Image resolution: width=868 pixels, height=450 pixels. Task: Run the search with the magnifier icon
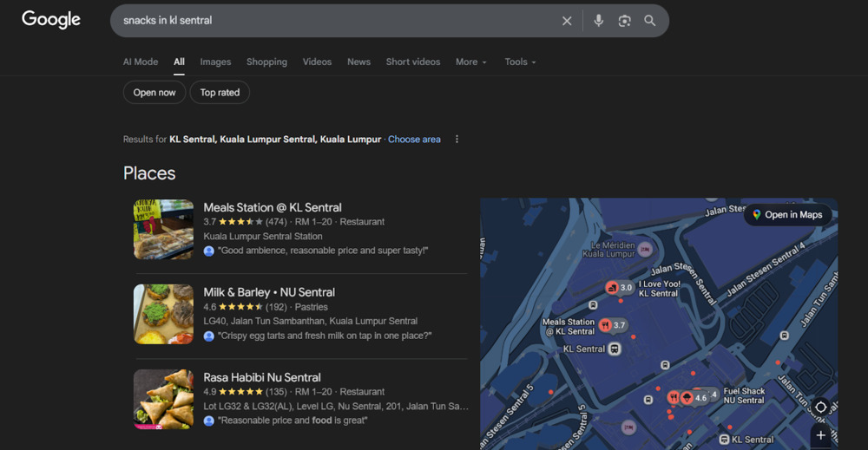650,21
